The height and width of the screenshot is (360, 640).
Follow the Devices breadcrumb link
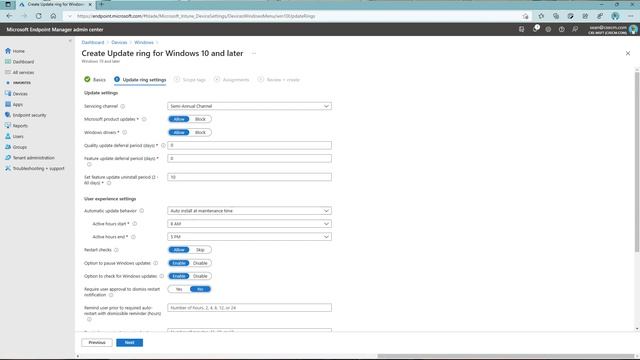119,42
